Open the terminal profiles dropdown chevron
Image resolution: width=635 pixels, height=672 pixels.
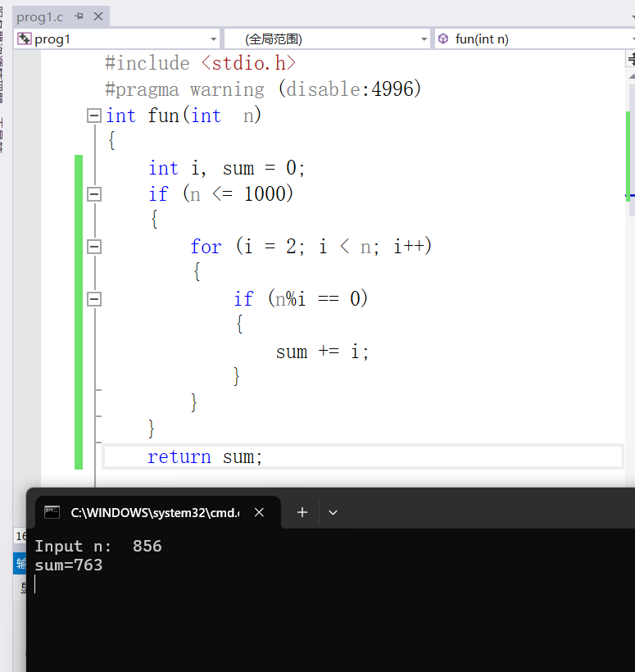click(333, 512)
